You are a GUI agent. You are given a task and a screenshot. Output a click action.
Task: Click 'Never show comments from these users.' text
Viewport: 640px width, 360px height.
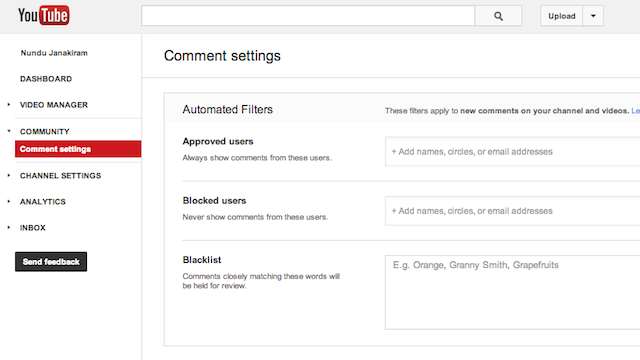pos(255,217)
